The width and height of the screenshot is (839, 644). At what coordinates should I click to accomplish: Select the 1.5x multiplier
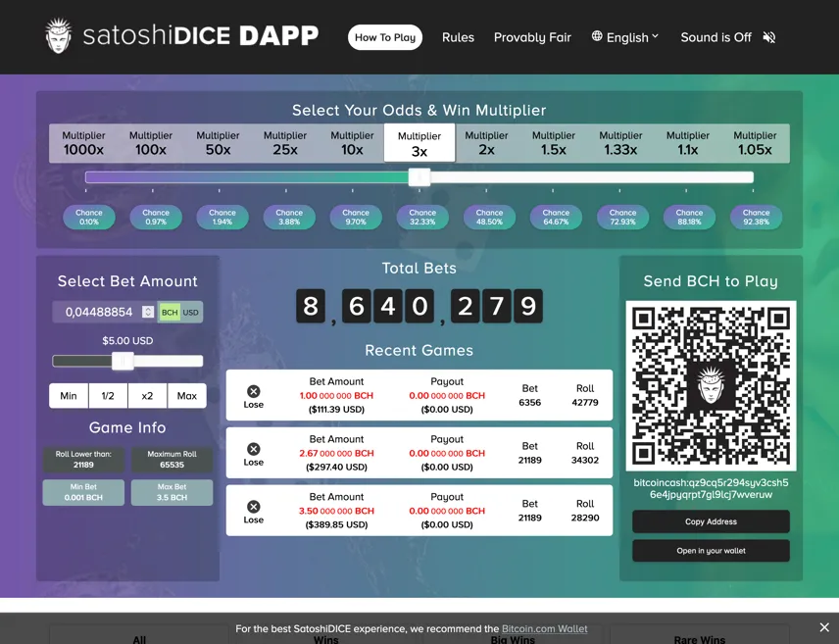tap(553, 143)
